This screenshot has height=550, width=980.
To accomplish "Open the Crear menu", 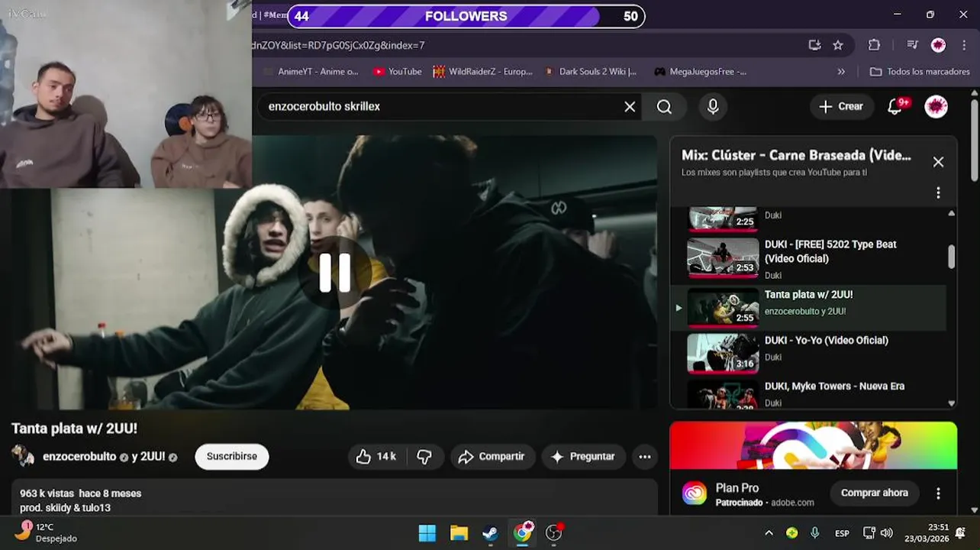I will pyautogui.click(x=841, y=107).
